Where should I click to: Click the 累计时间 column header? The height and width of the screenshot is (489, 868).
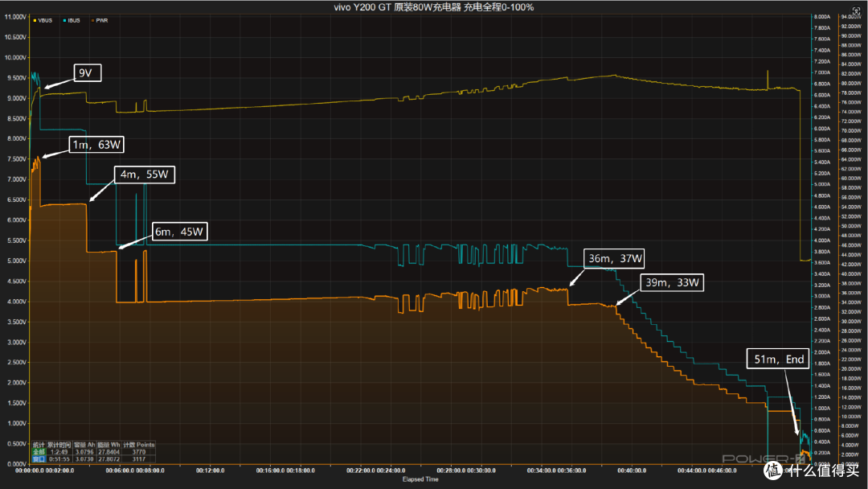pos(59,445)
